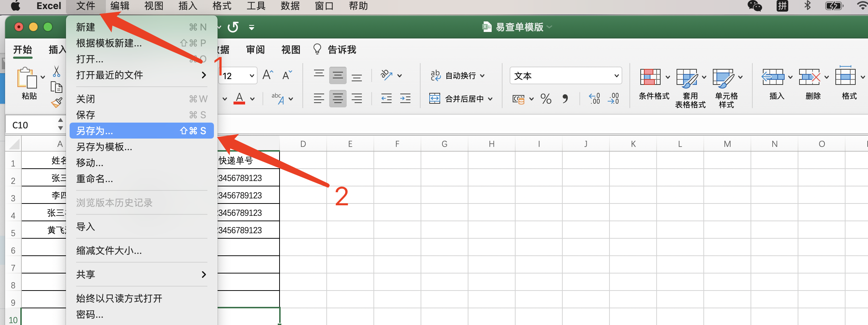Choose 打开... in the File menu
This screenshot has width=868, height=325.
(141, 59)
